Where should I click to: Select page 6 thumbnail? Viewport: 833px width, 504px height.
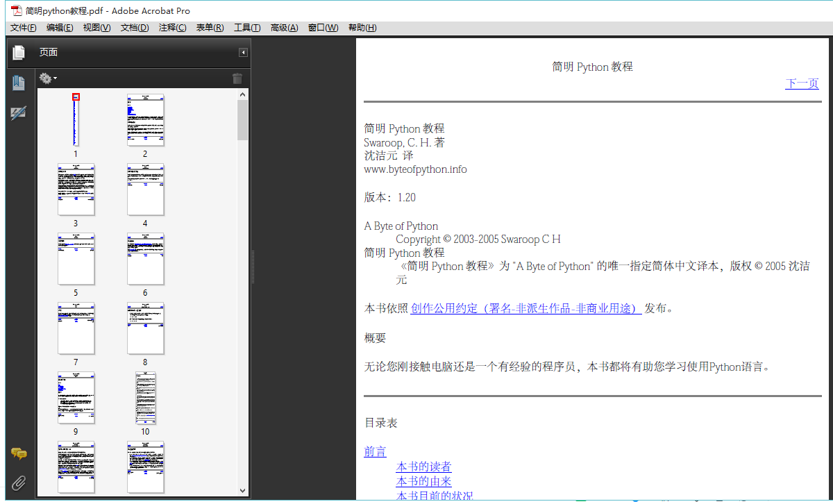[145, 258]
